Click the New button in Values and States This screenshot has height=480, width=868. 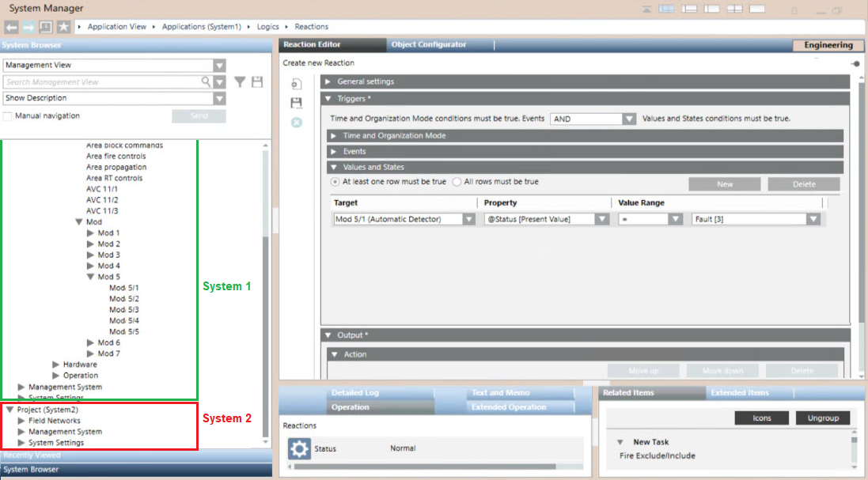[x=723, y=183]
